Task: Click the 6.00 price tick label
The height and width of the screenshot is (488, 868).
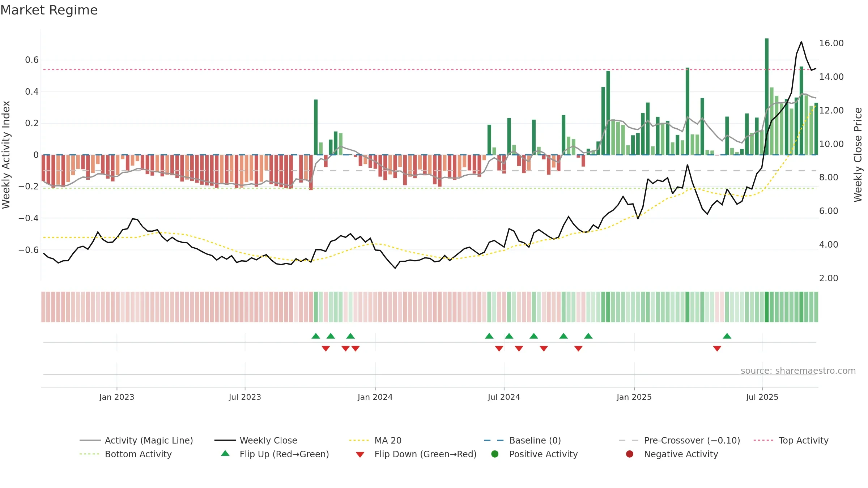Action: [x=829, y=211]
